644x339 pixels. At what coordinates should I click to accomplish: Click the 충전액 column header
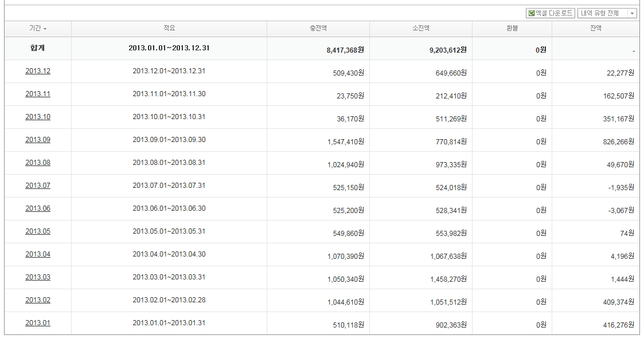click(x=318, y=28)
